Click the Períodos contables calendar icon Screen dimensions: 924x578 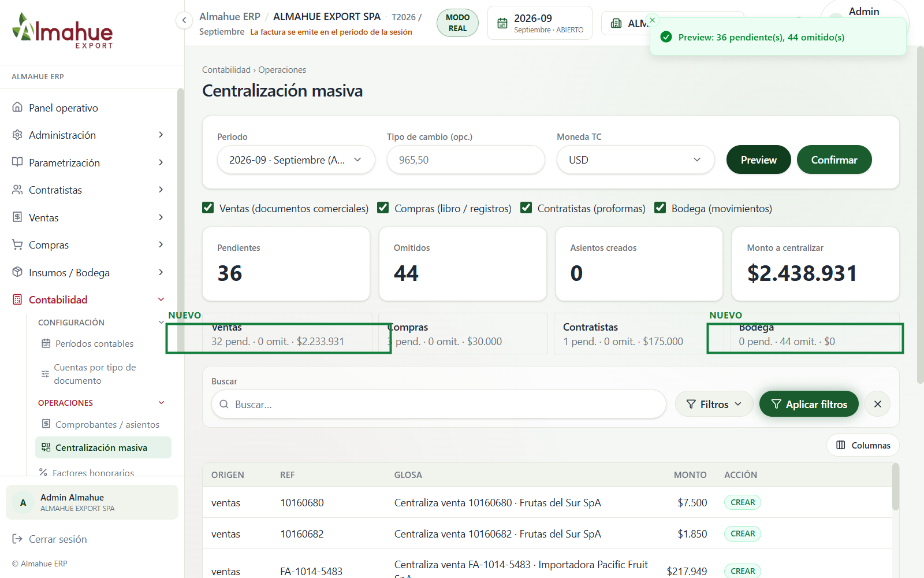[x=46, y=343]
